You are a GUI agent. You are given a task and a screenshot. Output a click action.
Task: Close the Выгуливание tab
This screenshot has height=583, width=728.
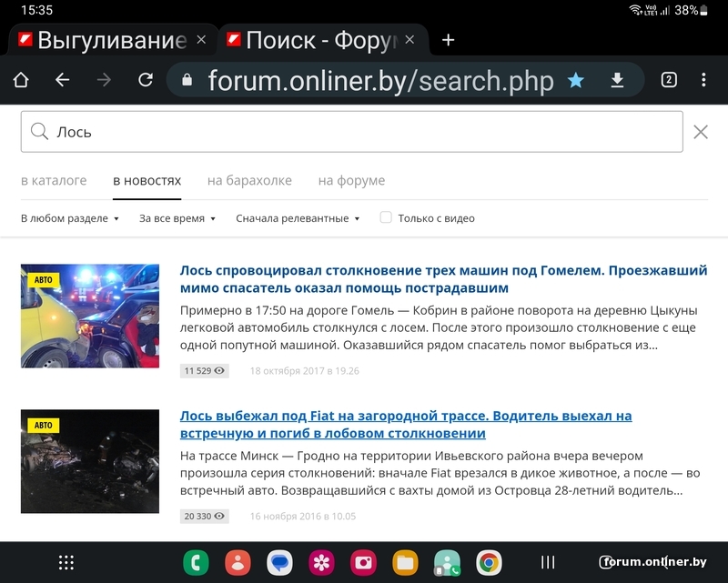click(201, 40)
